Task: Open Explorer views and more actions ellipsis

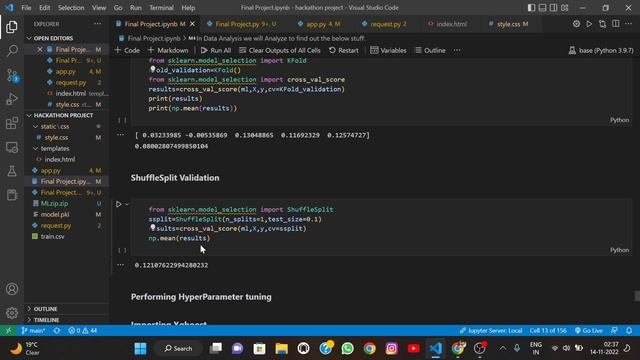Action: point(98,24)
